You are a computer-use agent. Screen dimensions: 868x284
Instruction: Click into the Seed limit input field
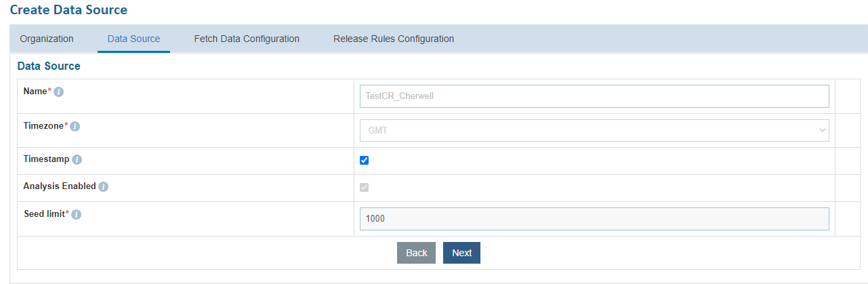[594, 219]
